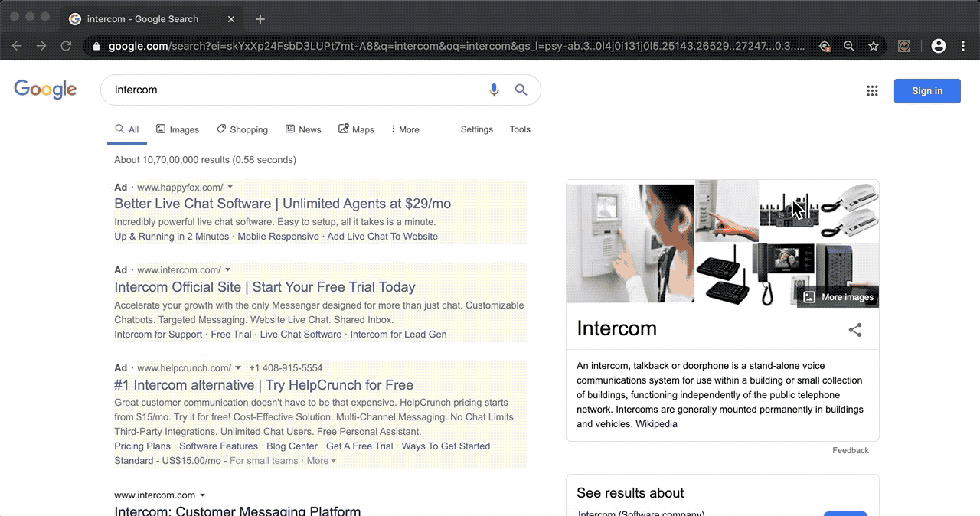The height and width of the screenshot is (516, 980).
Task: Click the address bar lock icon
Action: click(x=96, y=46)
